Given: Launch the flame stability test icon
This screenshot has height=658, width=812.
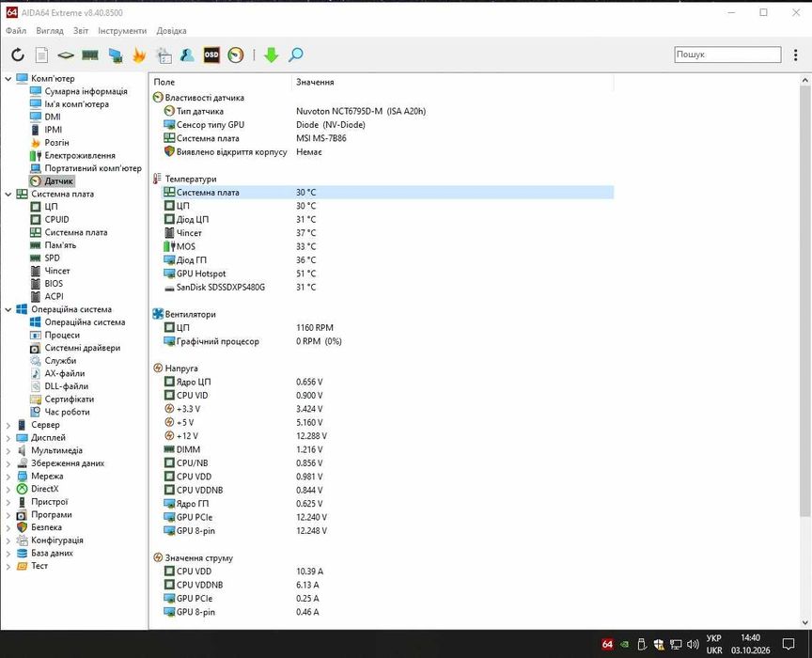Looking at the screenshot, I should (139, 55).
